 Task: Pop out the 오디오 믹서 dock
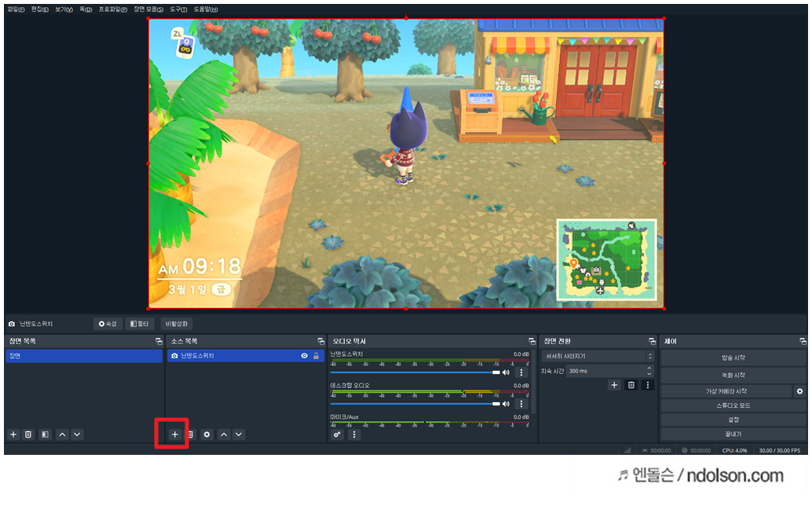[x=532, y=342]
